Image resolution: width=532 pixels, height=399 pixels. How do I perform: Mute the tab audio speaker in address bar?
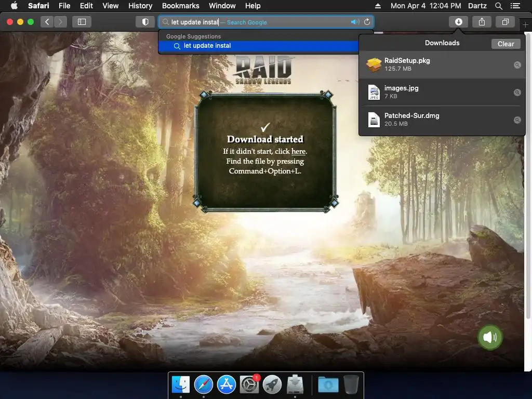(355, 22)
